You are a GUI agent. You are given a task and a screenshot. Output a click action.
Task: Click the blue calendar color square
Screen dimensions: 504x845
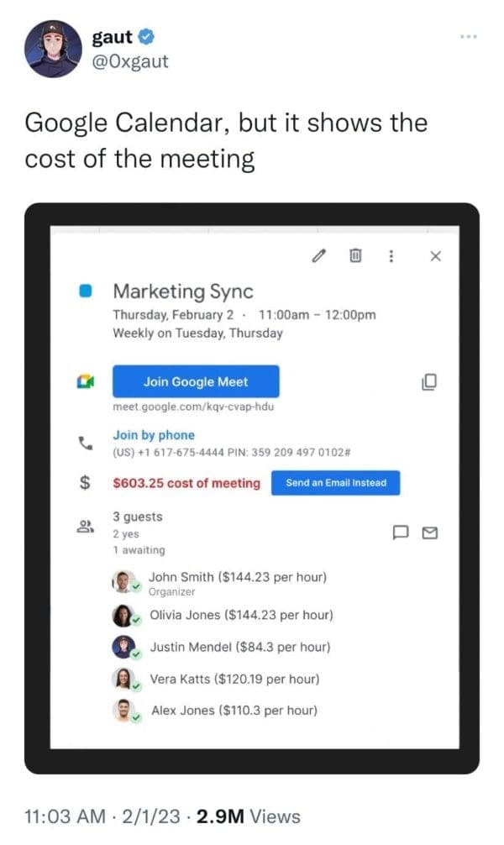[x=84, y=291]
